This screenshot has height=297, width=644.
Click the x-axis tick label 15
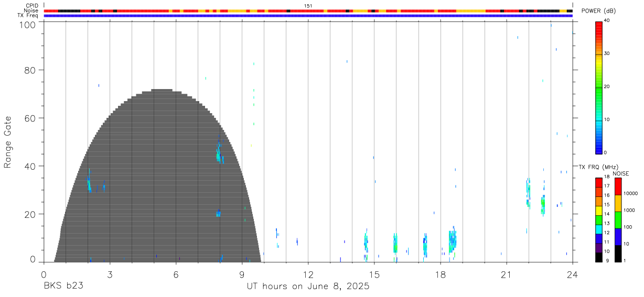pos(374,274)
